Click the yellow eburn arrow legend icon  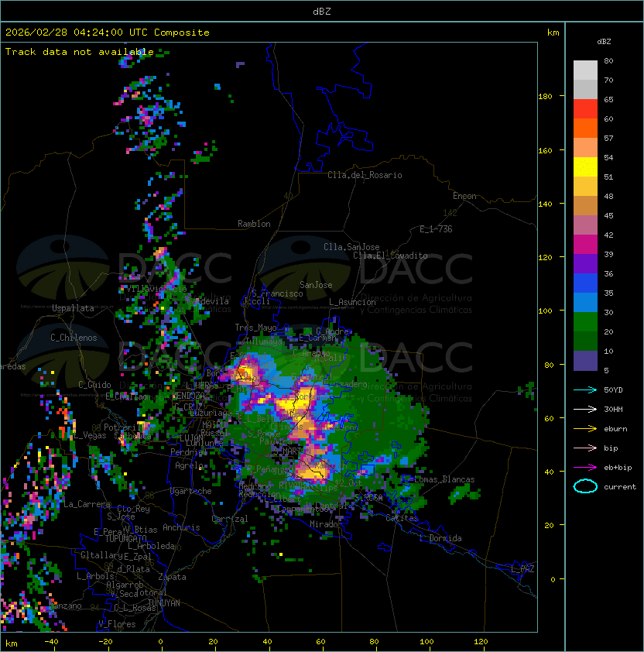(x=585, y=429)
